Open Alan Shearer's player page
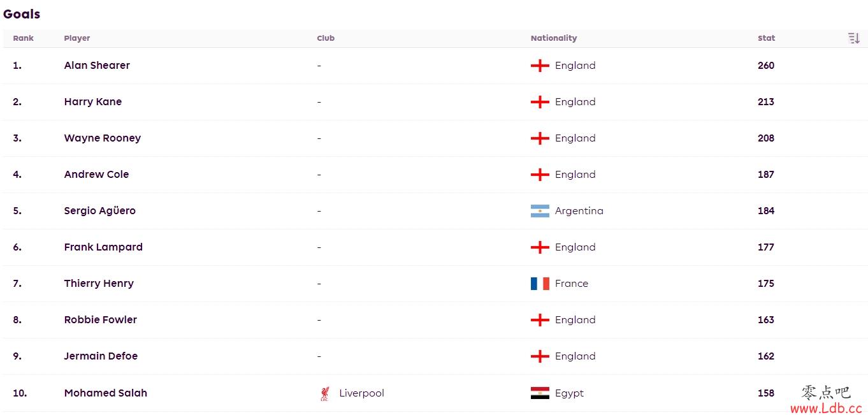This screenshot has height=415, width=868. pos(97,66)
